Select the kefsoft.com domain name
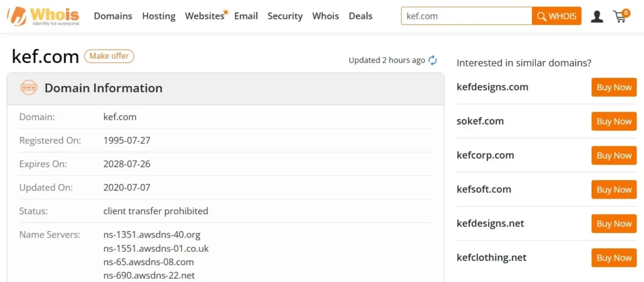This screenshot has height=282, width=644. click(484, 189)
